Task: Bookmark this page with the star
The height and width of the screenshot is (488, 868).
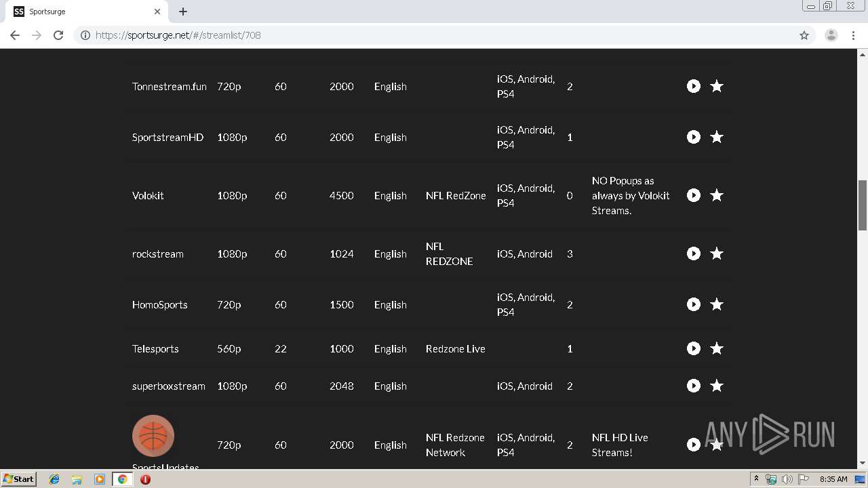Action: [x=804, y=35]
